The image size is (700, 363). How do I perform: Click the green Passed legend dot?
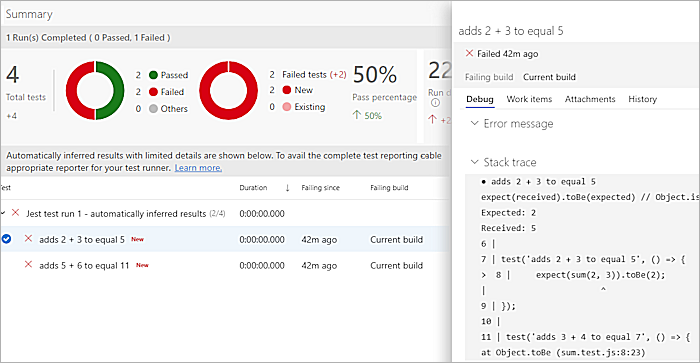point(153,75)
